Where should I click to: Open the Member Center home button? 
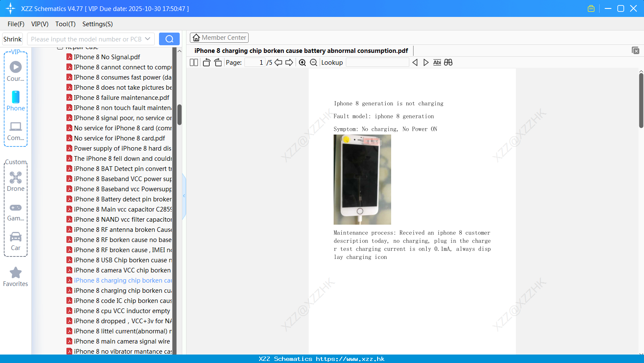tap(219, 38)
